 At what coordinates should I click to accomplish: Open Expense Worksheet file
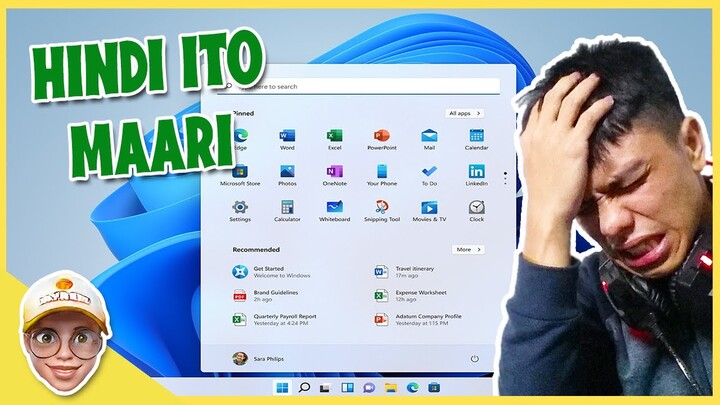click(410, 296)
